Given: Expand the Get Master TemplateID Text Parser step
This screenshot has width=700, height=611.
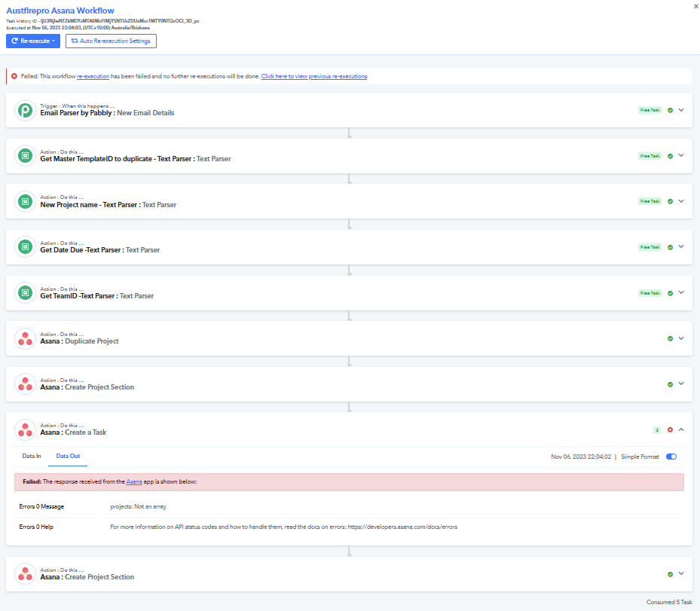Looking at the screenshot, I should (681, 155).
